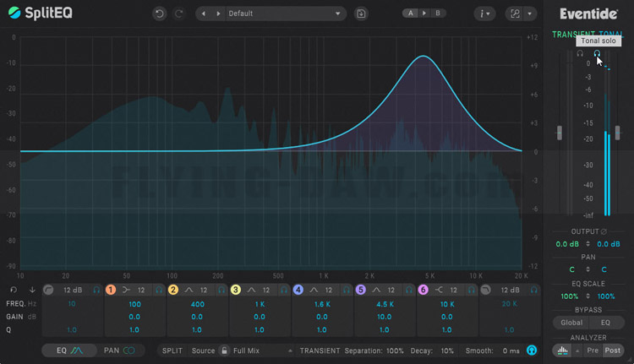The width and height of the screenshot is (634, 364).
Task: Click the Output link stepper arrows
Action: pyautogui.click(x=588, y=244)
